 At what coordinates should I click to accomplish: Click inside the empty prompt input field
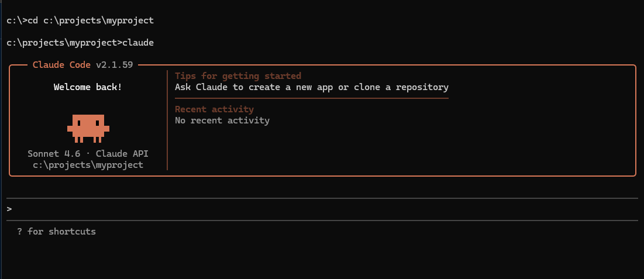coord(322,209)
